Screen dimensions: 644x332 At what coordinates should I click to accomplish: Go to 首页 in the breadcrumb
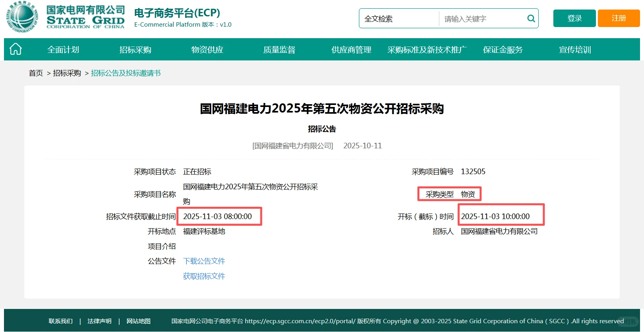(x=36, y=73)
